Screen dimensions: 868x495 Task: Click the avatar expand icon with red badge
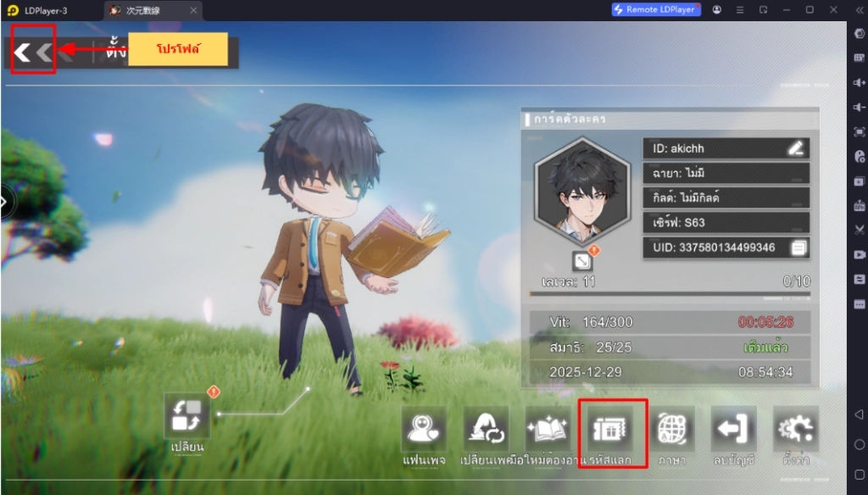(x=583, y=261)
